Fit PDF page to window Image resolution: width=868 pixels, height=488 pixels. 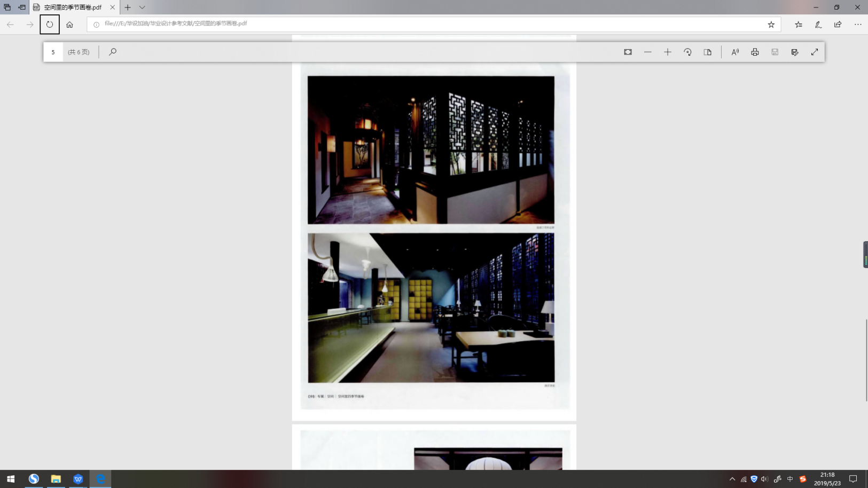628,52
